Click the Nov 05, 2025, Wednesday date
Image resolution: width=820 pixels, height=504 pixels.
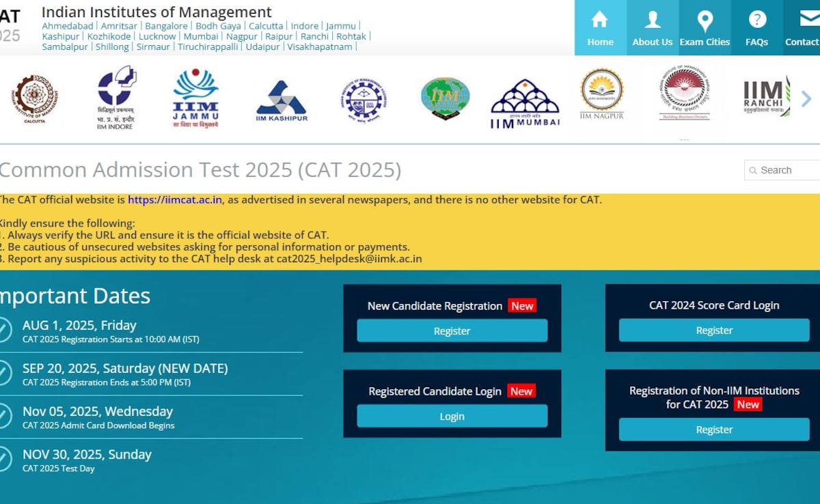(x=98, y=411)
